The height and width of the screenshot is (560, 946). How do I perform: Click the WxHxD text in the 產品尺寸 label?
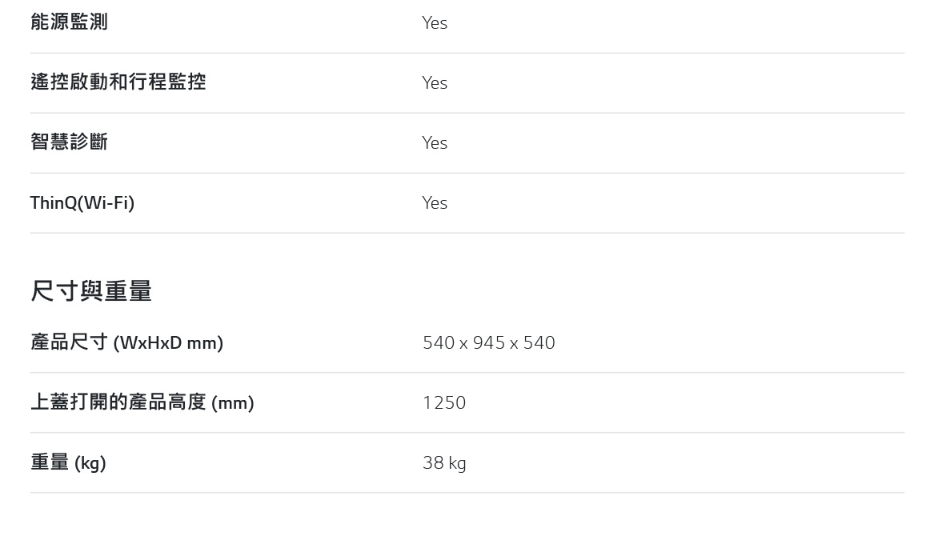pos(150,343)
